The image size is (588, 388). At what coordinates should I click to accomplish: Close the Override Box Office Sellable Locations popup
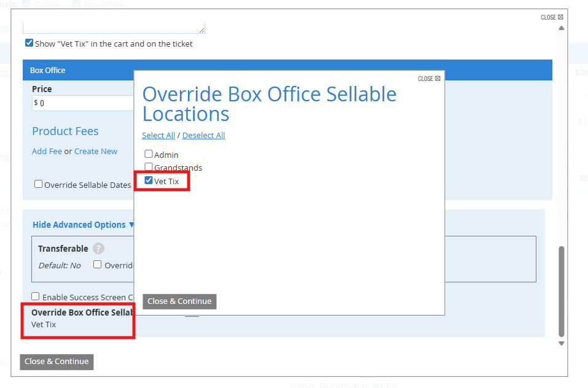(x=429, y=79)
